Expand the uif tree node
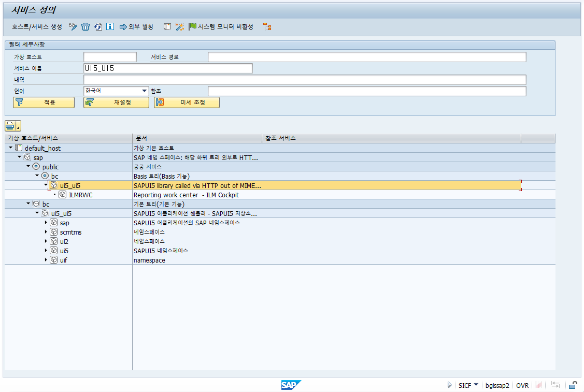584x392 pixels. pyautogui.click(x=46, y=260)
